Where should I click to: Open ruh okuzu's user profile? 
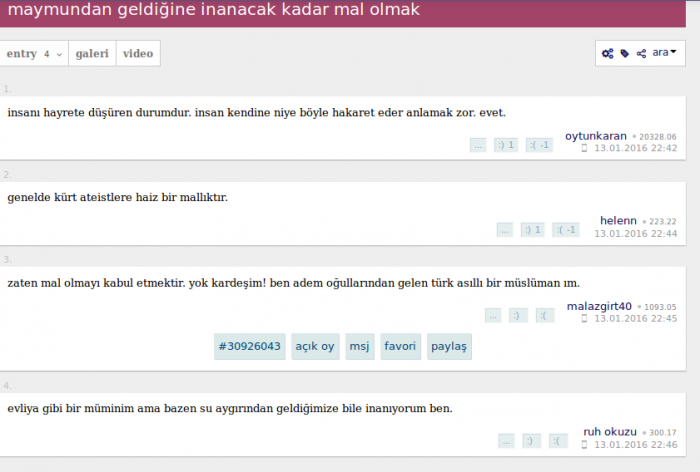pos(610,432)
